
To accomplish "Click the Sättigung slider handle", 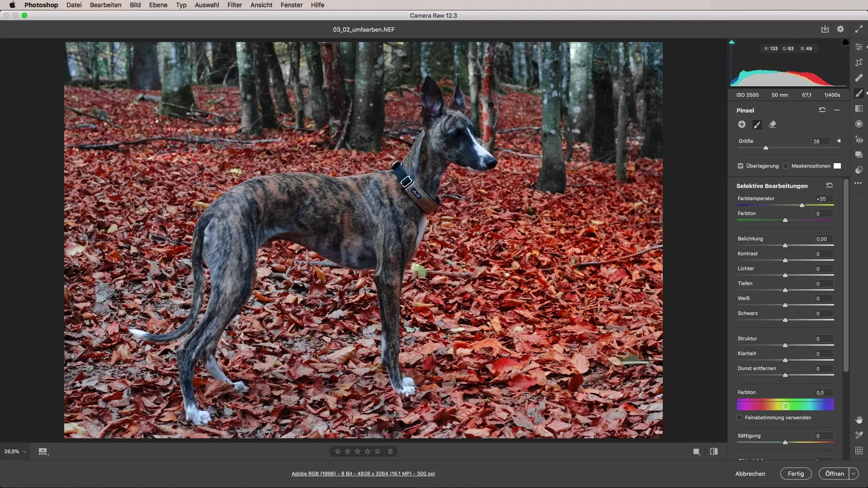I will pos(785,442).
